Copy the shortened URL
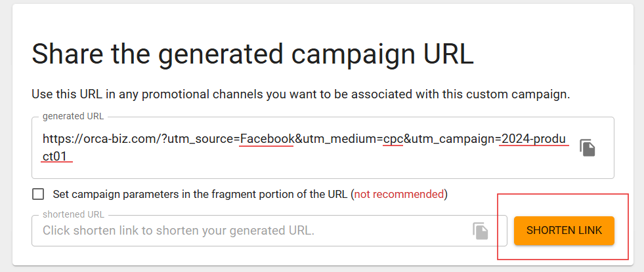 tap(481, 231)
